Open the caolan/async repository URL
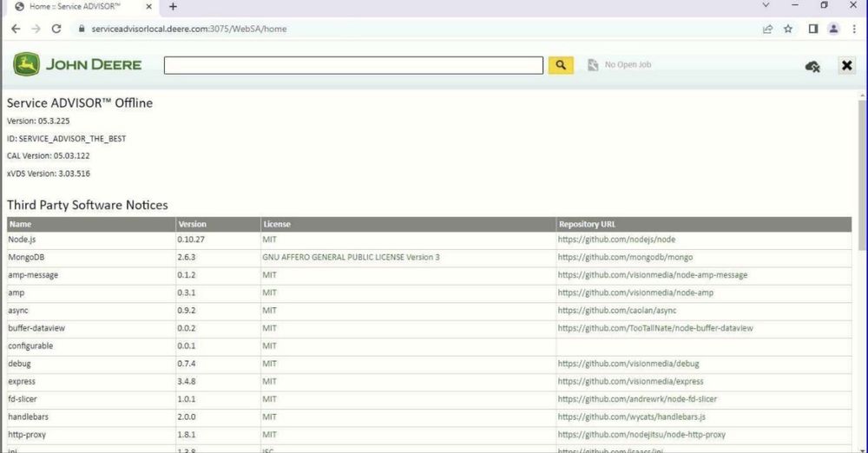The height and width of the screenshot is (453, 868). 617,311
